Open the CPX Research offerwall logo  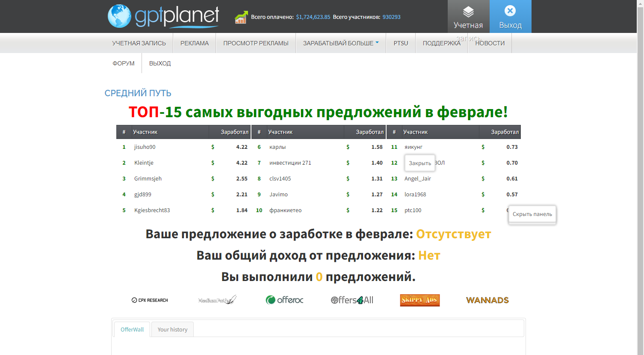(150, 300)
